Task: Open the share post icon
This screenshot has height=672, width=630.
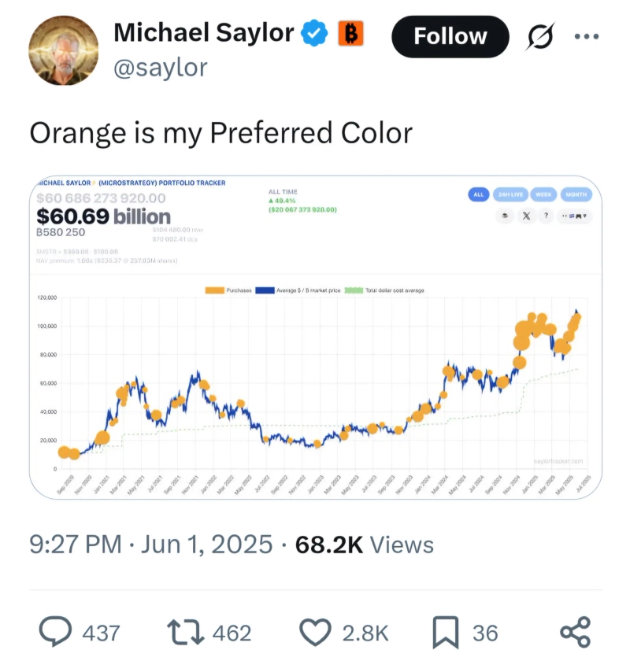Action: pyautogui.click(x=575, y=632)
